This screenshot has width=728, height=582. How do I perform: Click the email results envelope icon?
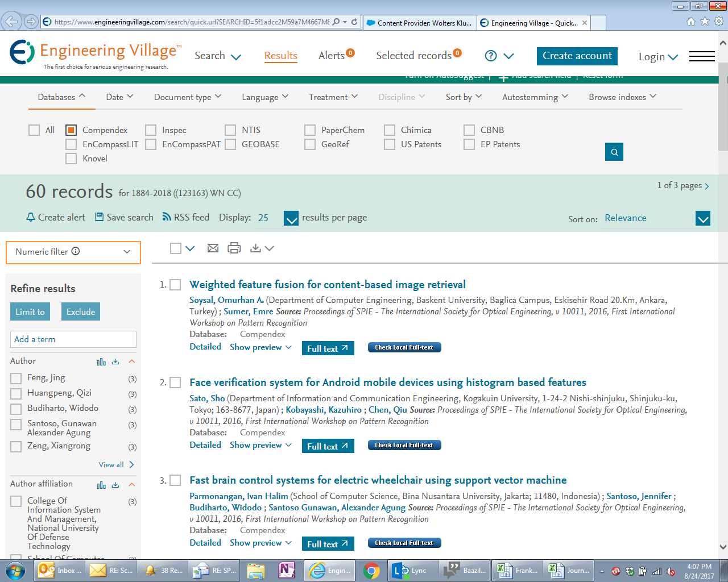pos(213,248)
